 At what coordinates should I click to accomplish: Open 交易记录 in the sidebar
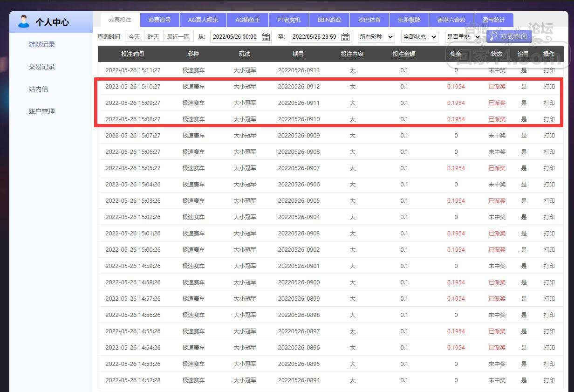(42, 67)
